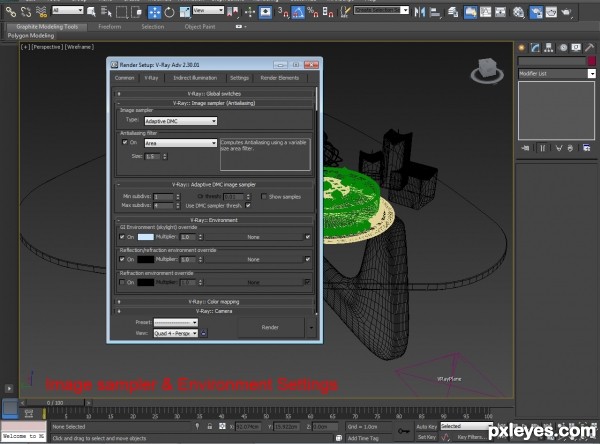Open the View Quad 4 dropdown
Image resolution: width=600 pixels, height=444 pixels.
click(x=176, y=333)
